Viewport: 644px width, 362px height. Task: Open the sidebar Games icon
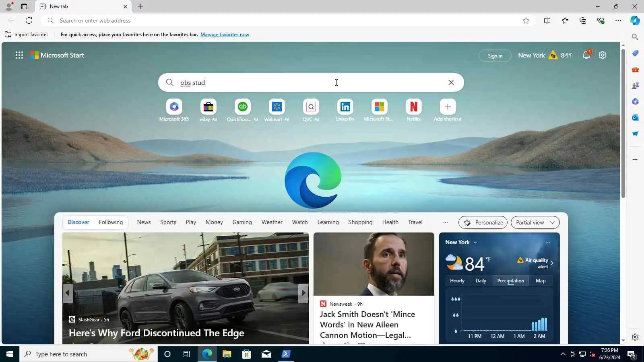tap(635, 86)
